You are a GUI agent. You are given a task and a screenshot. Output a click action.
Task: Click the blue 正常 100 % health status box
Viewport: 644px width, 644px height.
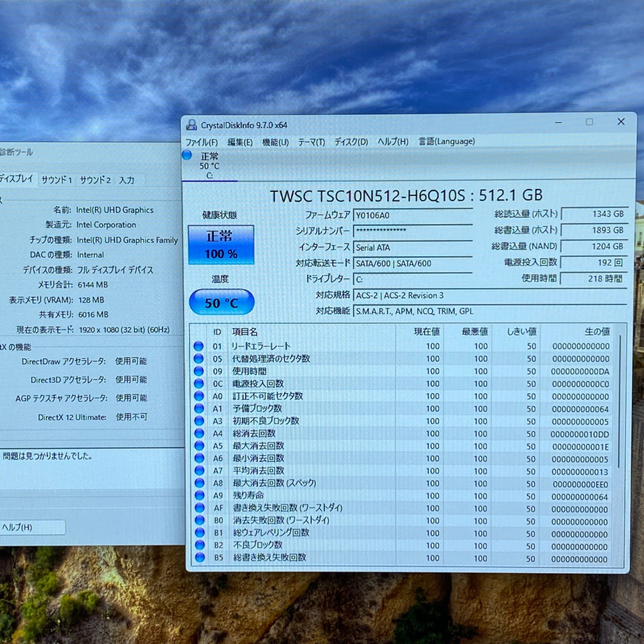coord(221,245)
